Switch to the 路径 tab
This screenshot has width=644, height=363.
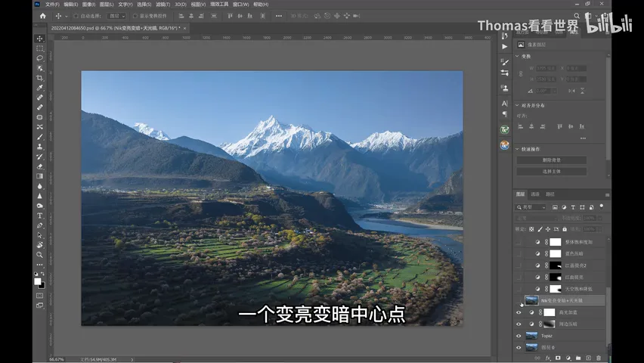click(x=550, y=194)
